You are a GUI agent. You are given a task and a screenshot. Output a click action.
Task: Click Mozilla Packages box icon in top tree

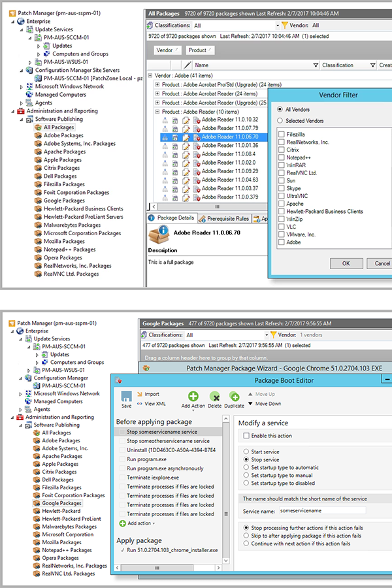(38, 242)
